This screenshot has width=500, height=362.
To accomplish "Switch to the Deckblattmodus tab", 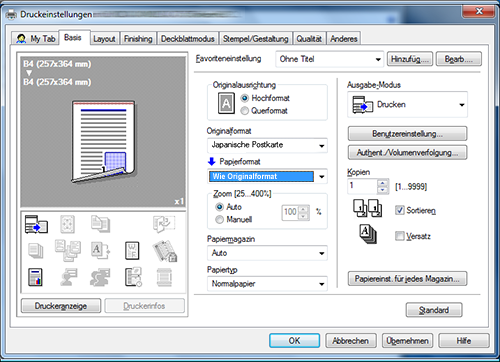I will (x=188, y=39).
